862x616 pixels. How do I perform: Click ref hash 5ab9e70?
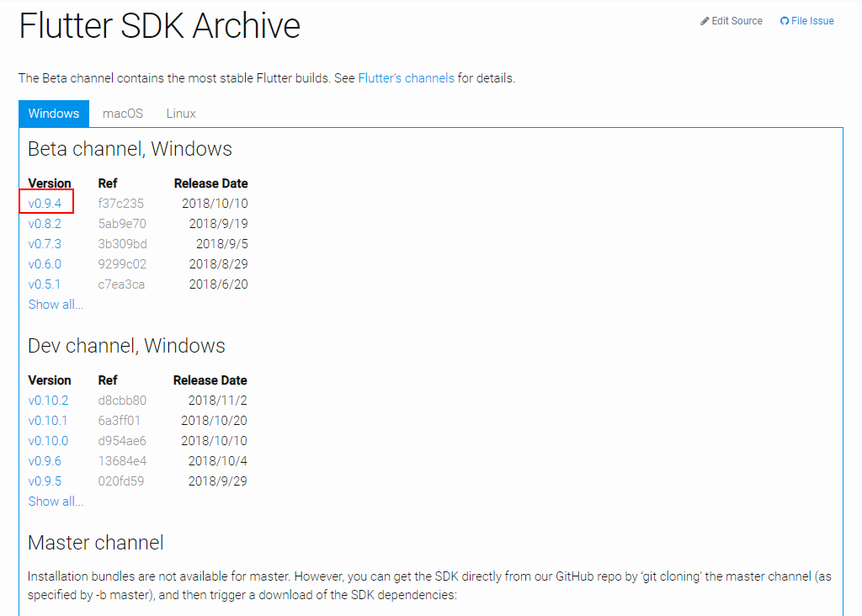122,224
